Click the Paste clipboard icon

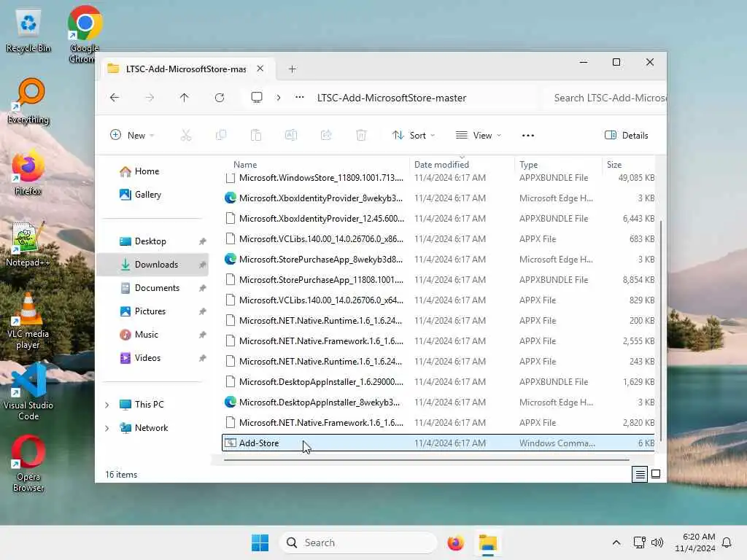pos(256,135)
